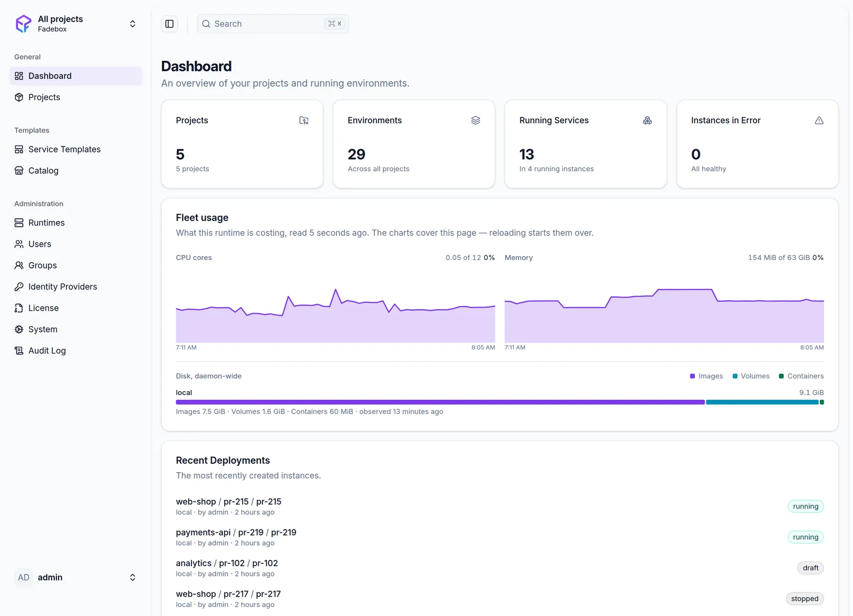
Task: Click the ⌘K shortcut hint
Action: pyautogui.click(x=335, y=24)
